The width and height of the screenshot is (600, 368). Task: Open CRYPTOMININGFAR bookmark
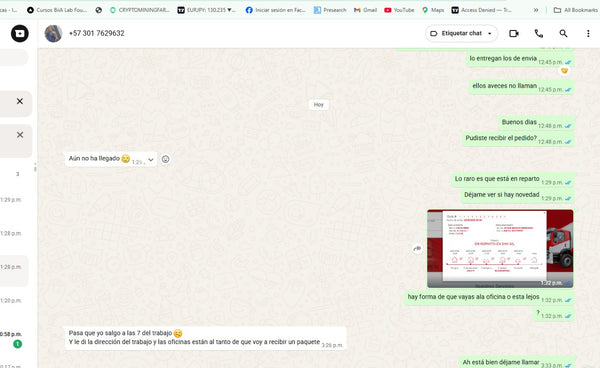coord(140,10)
